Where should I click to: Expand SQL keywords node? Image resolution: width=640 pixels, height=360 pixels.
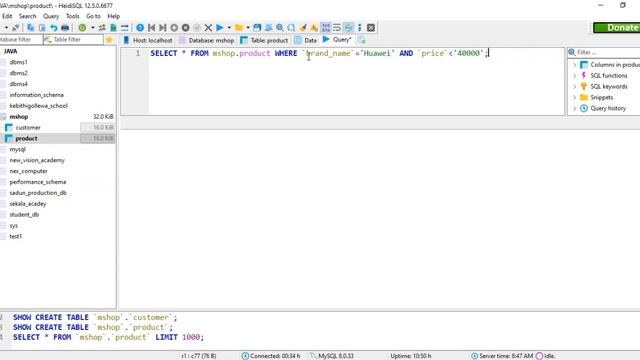pyautogui.click(x=575, y=87)
